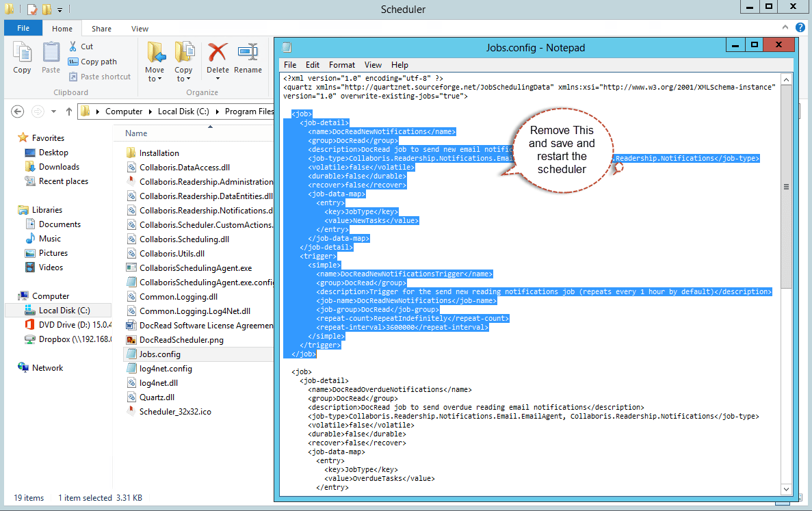Viewport: 812px width, 511px height.
Task: Click the Up one level arrow
Action: click(69, 112)
